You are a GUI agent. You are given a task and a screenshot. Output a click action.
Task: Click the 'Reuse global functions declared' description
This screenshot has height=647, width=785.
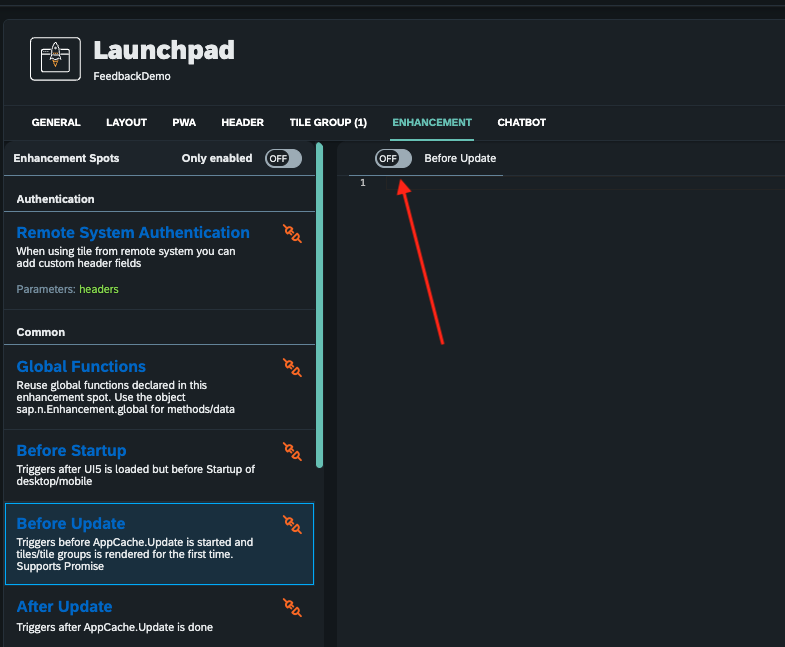[126, 397]
